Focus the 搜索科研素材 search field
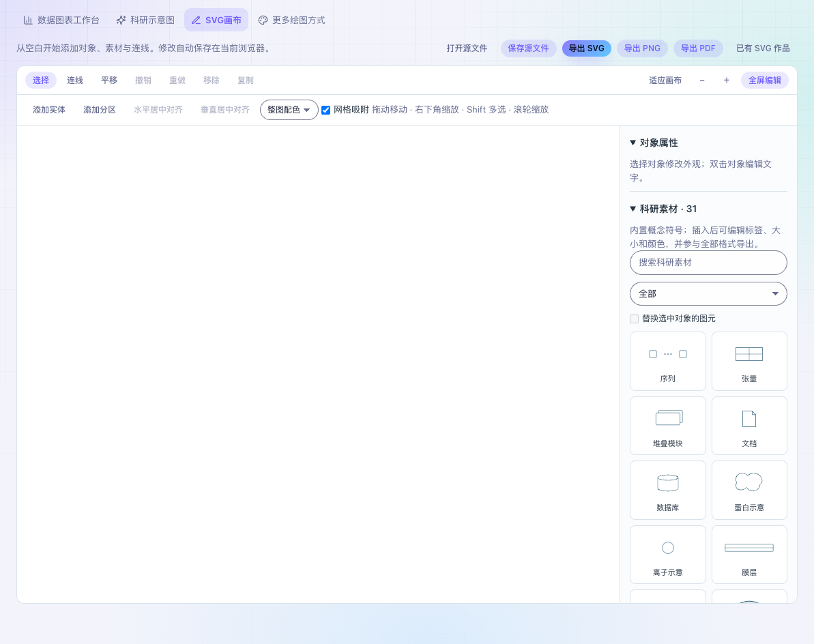 [x=708, y=263]
